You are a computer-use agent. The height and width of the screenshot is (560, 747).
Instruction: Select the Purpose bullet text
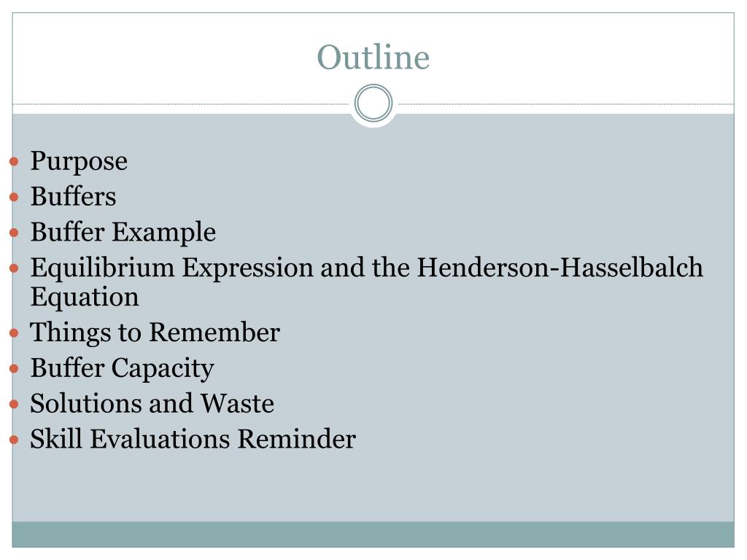click(x=79, y=162)
